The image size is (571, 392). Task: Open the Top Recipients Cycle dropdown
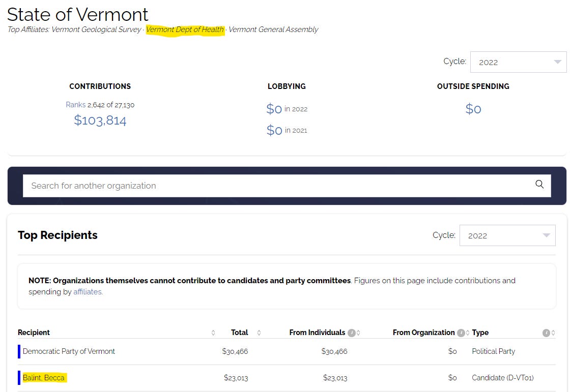(507, 235)
